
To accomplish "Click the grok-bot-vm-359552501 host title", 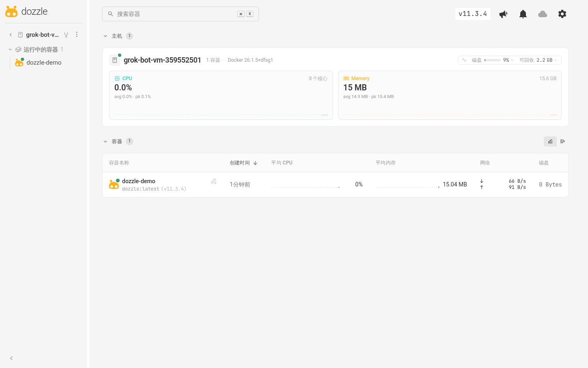I will [x=163, y=60].
